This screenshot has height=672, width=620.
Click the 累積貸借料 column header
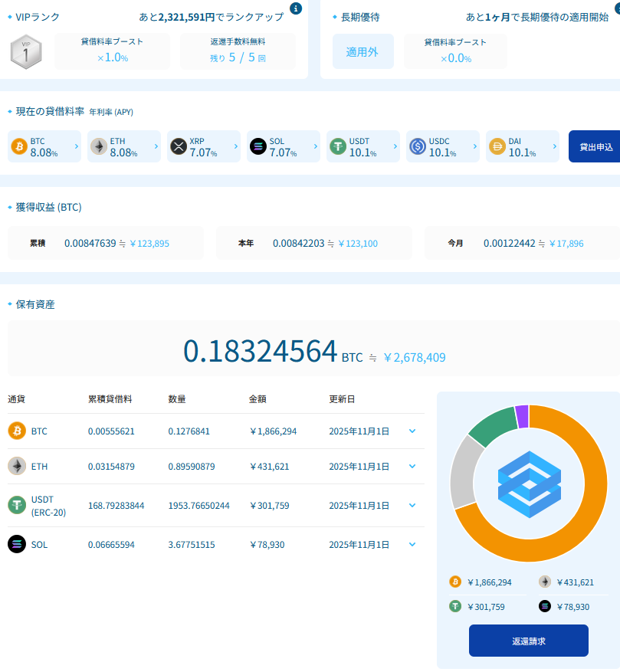click(x=110, y=399)
